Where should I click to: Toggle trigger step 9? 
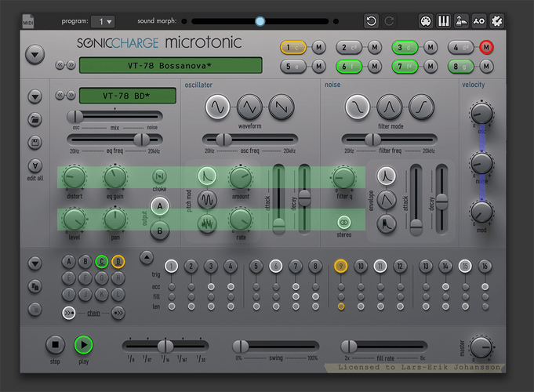click(341, 266)
